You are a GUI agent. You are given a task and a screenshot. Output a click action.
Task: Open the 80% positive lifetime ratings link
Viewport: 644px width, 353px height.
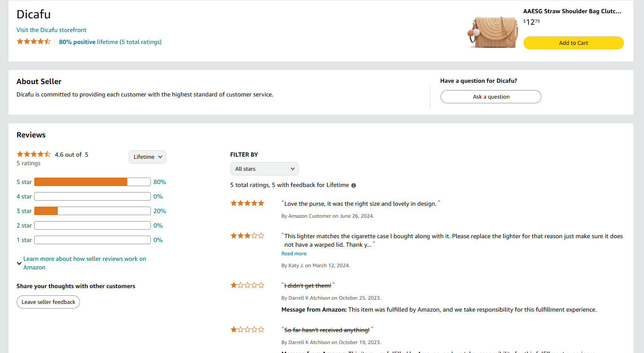coord(110,42)
